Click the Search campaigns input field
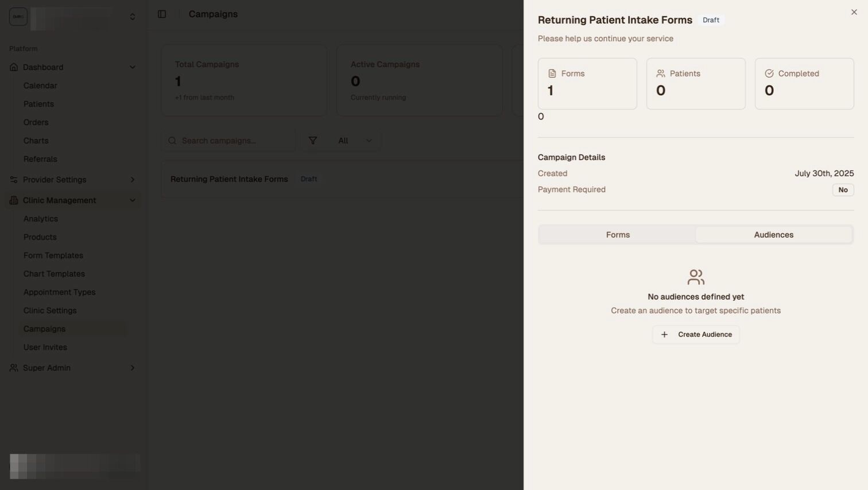Image resolution: width=868 pixels, height=490 pixels. click(235, 141)
